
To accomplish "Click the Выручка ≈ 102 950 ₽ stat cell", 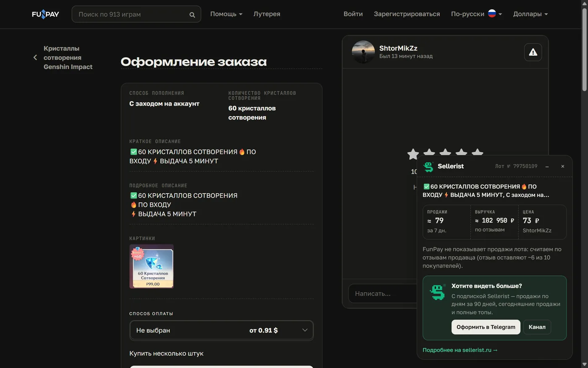I will [x=494, y=222].
